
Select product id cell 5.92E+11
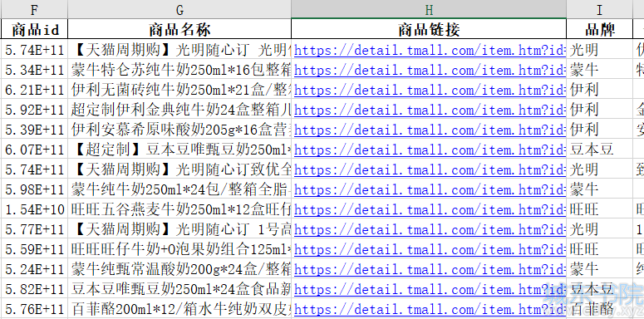point(35,110)
